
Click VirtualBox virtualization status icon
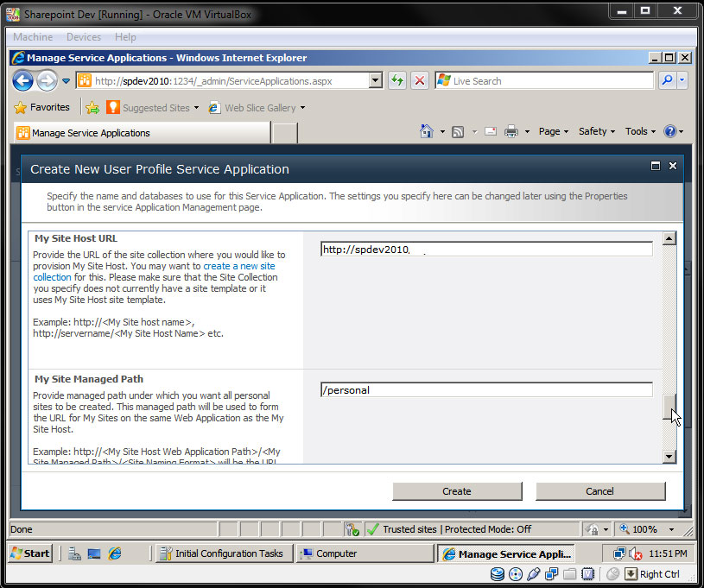tap(587, 574)
